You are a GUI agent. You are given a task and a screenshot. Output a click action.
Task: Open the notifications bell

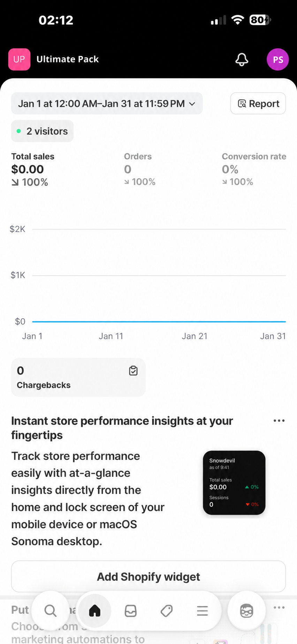242,59
